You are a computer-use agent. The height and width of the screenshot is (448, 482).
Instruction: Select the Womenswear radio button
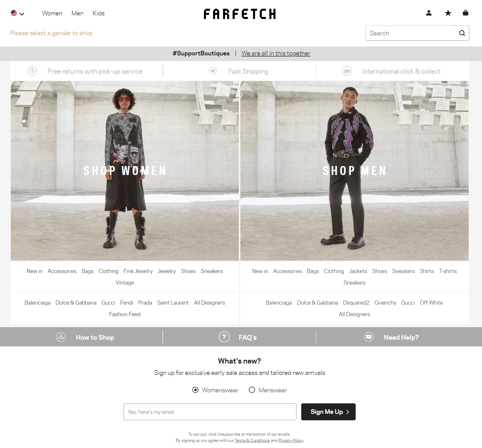(x=195, y=390)
